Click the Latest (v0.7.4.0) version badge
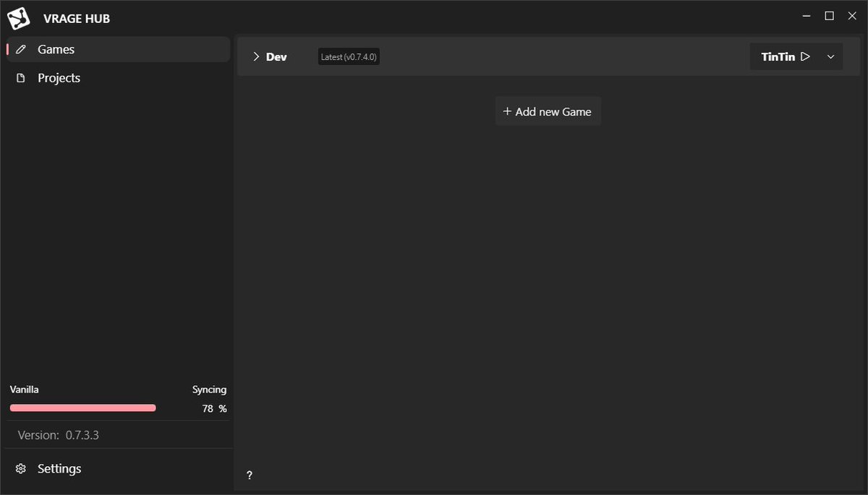This screenshot has width=868, height=495. pos(349,56)
